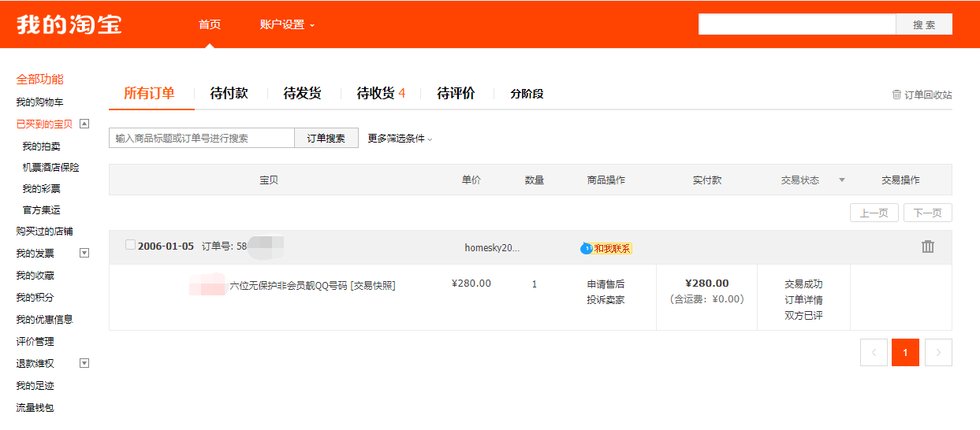The width and height of the screenshot is (980, 430).
Task: Open the 交易状态 filter dropdown arrow
Action: pos(841,180)
